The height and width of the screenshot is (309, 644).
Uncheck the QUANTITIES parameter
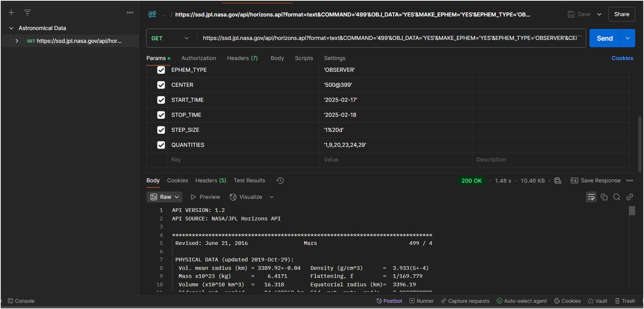click(161, 145)
